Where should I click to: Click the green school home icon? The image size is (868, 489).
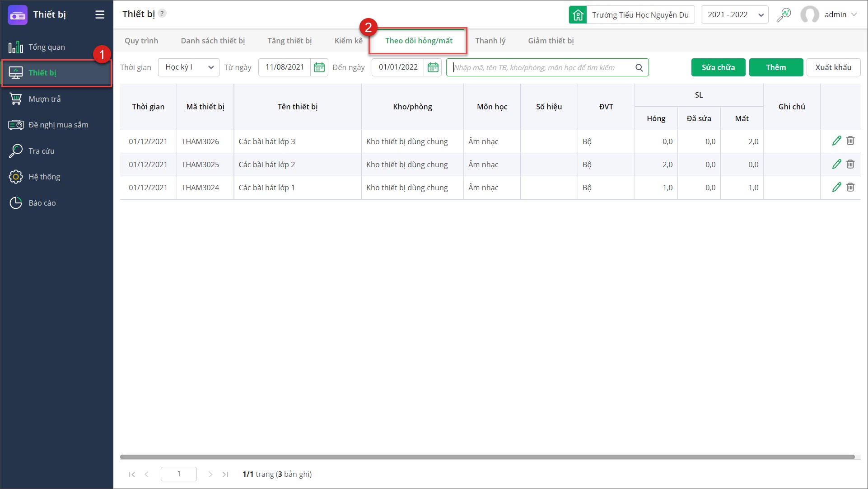[x=578, y=15]
